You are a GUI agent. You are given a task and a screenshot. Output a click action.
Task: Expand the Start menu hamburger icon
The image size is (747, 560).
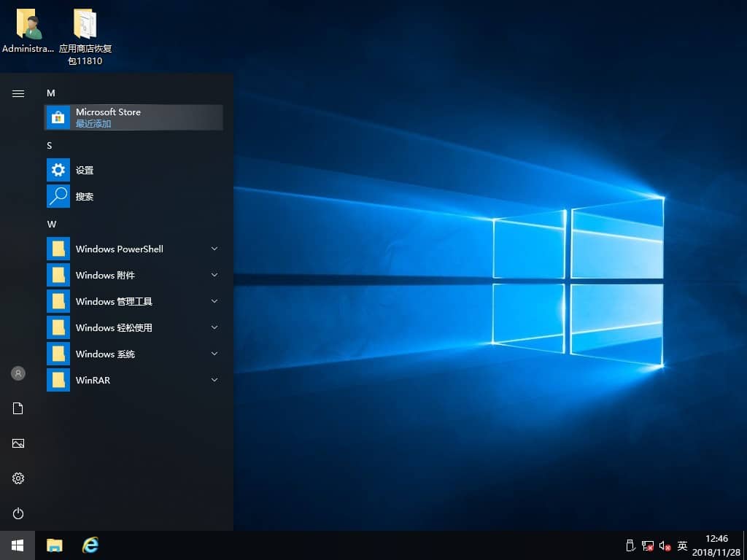18,93
